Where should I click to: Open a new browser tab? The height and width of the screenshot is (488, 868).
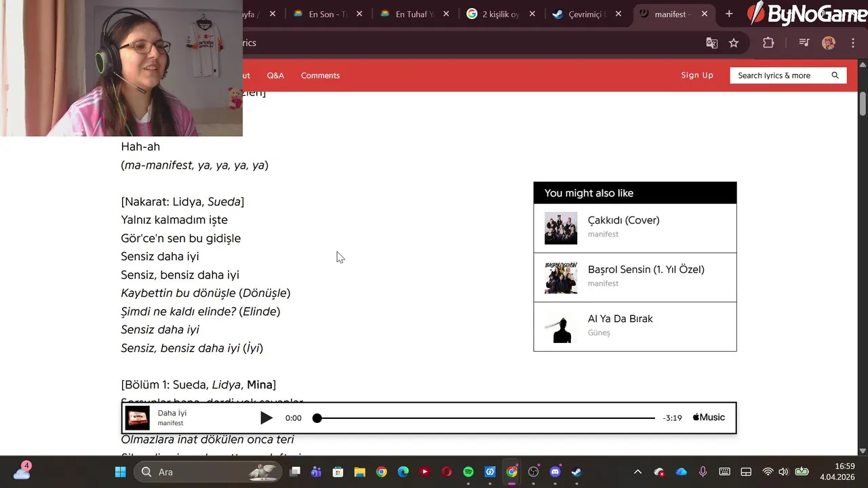(729, 14)
